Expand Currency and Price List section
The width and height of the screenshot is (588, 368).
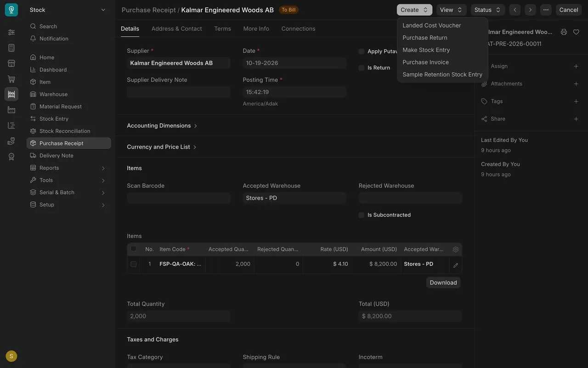(162, 147)
